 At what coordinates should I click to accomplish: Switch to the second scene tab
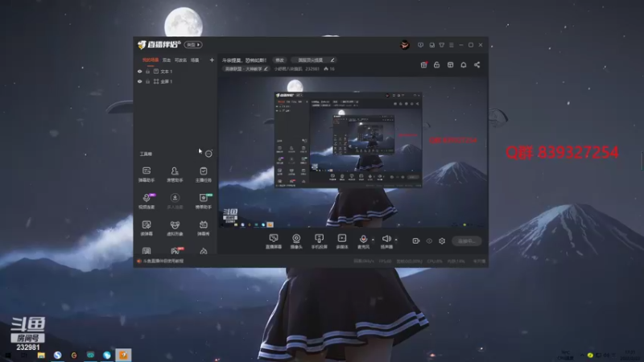pos(167,60)
